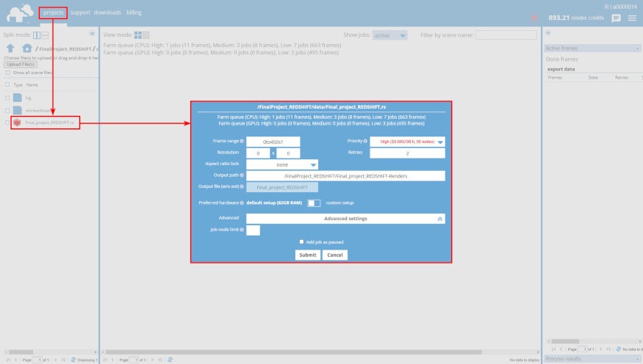Viewport: 643px width, 364px height.
Task: Click the Frame range input field
Action: (x=273, y=142)
